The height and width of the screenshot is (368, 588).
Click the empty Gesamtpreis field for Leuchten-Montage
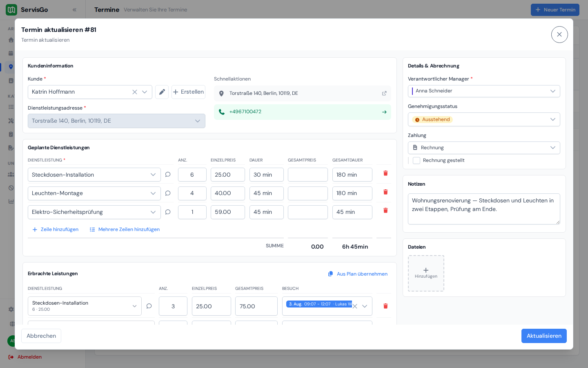point(308,193)
